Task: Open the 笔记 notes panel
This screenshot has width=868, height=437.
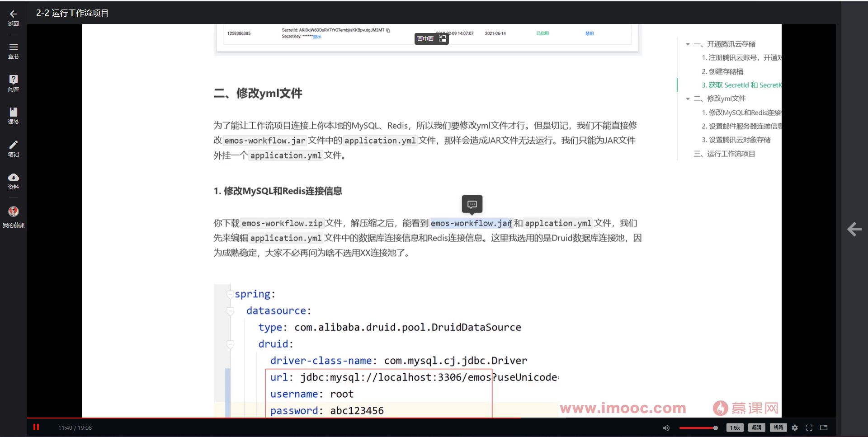Action: point(14,149)
